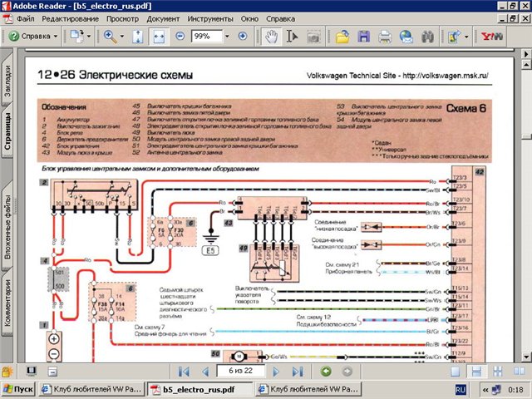532x399 pixels.
Task: Select the text Select tool
Action: pyautogui.click(x=292, y=37)
